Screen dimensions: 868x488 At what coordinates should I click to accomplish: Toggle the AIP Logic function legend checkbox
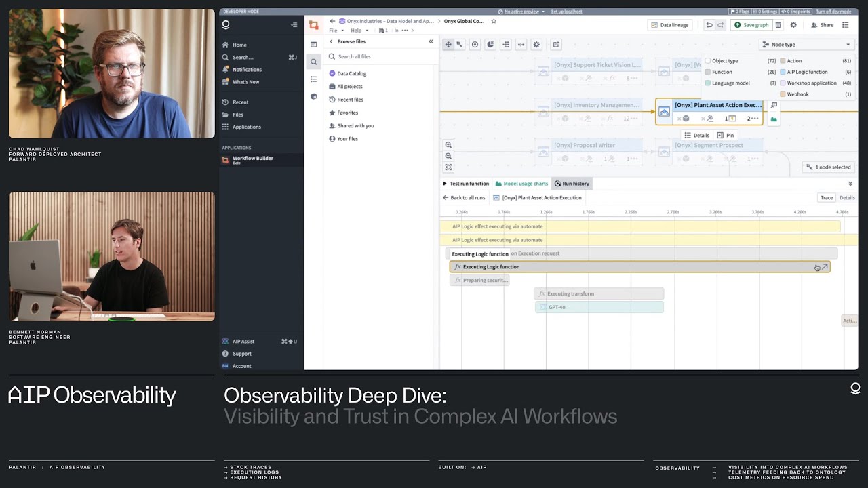point(783,72)
